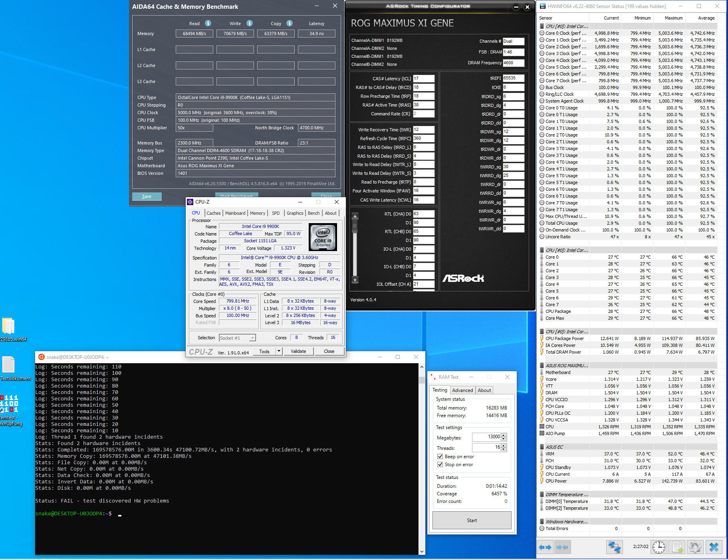Click the Start button in RAM Test
The height and width of the screenshot is (560, 728).
tap(472, 520)
